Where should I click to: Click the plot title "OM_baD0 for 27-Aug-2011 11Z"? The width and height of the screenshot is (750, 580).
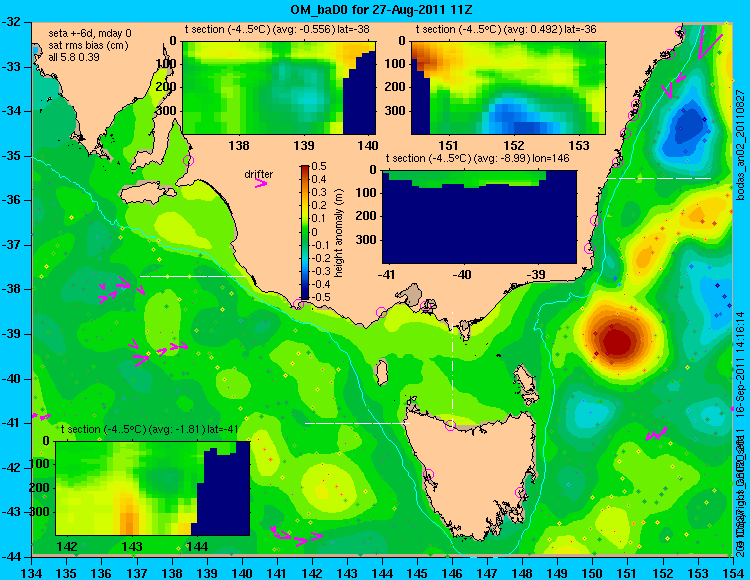coord(381,10)
